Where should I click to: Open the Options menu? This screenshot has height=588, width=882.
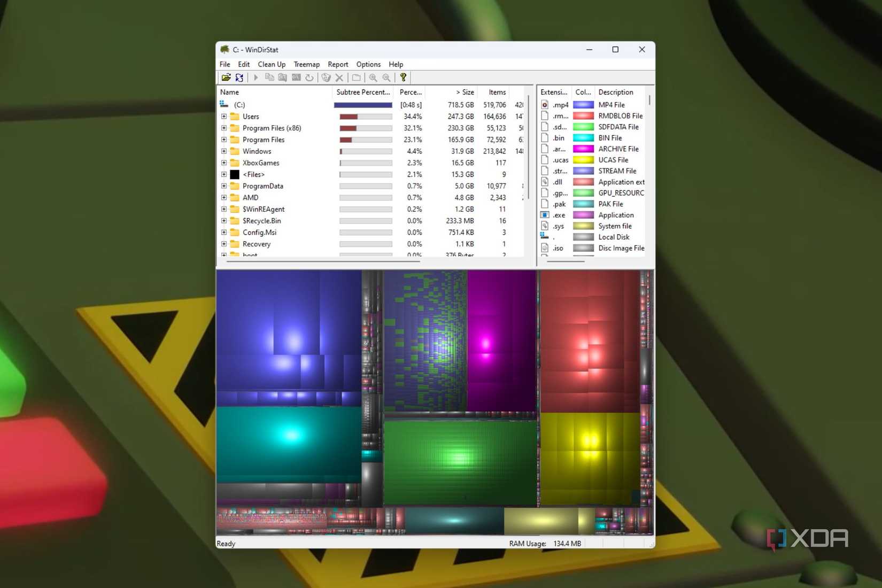[368, 64]
